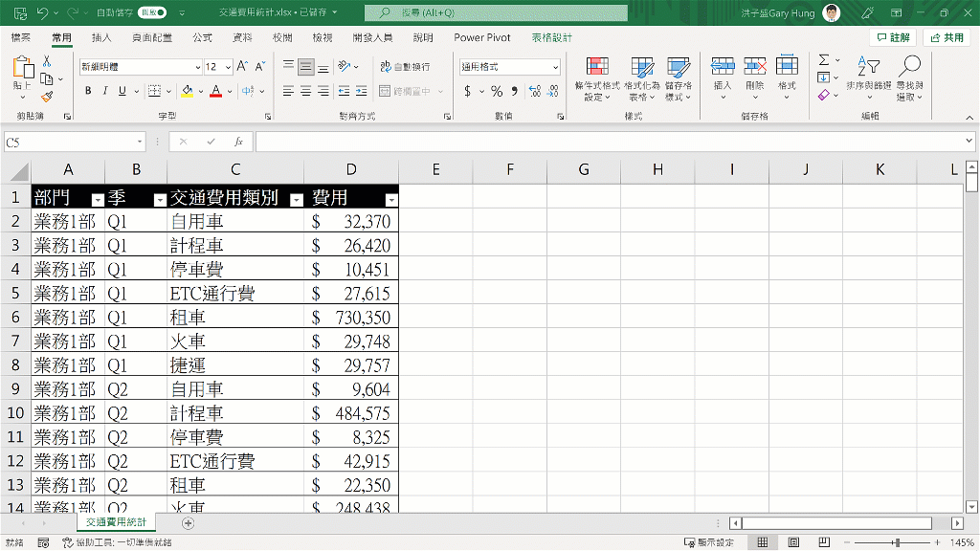Image resolution: width=980 pixels, height=551 pixels.
Task: Click the Underline U icon
Action: coord(122,91)
